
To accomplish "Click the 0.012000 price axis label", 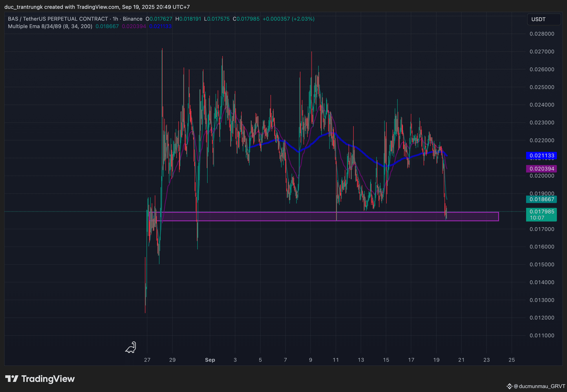I will tap(542, 318).
